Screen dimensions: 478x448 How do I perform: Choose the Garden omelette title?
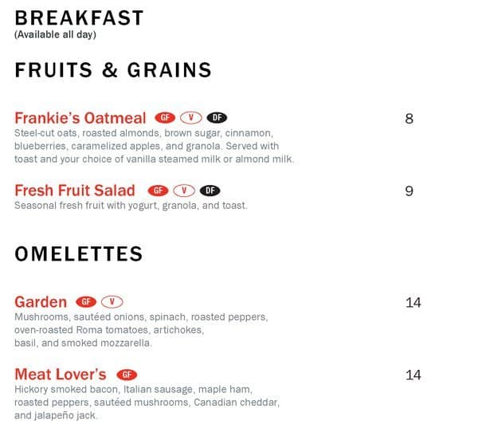click(41, 302)
